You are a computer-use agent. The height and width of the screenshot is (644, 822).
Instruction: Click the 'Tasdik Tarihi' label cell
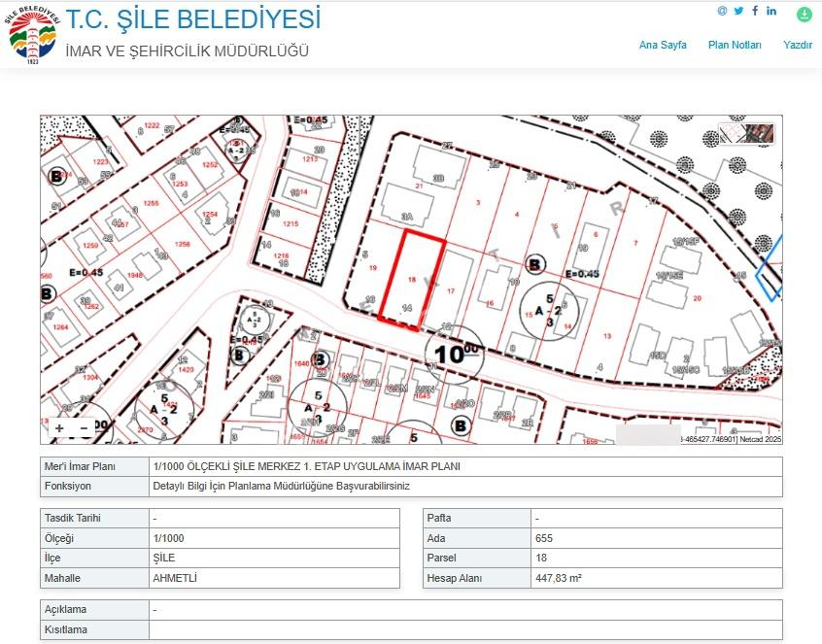pyautogui.click(x=95, y=519)
